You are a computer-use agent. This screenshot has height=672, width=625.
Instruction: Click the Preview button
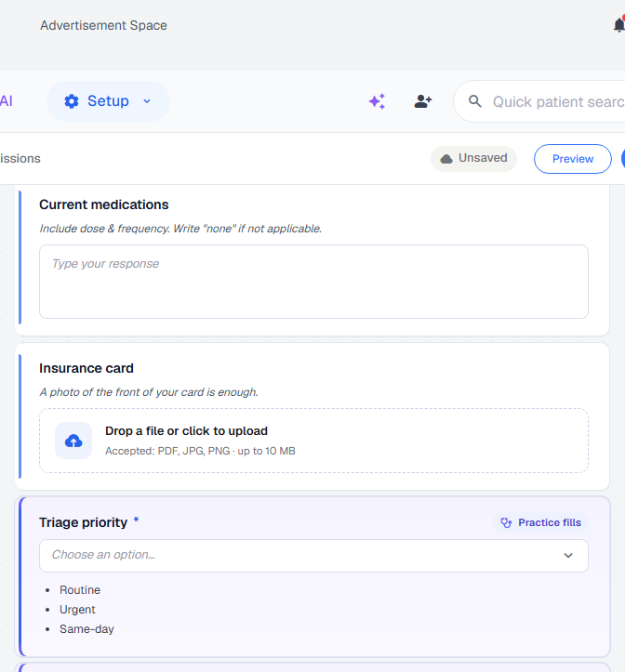[x=573, y=159]
